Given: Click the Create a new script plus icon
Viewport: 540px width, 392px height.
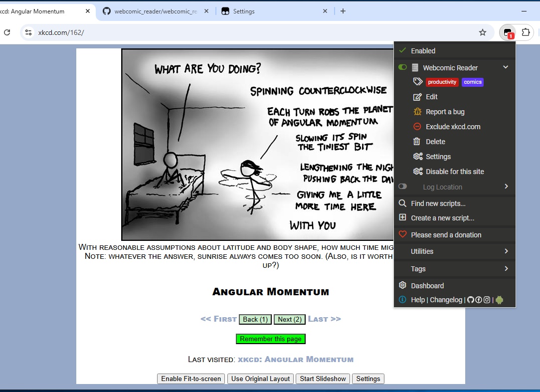Looking at the screenshot, I should (402, 217).
